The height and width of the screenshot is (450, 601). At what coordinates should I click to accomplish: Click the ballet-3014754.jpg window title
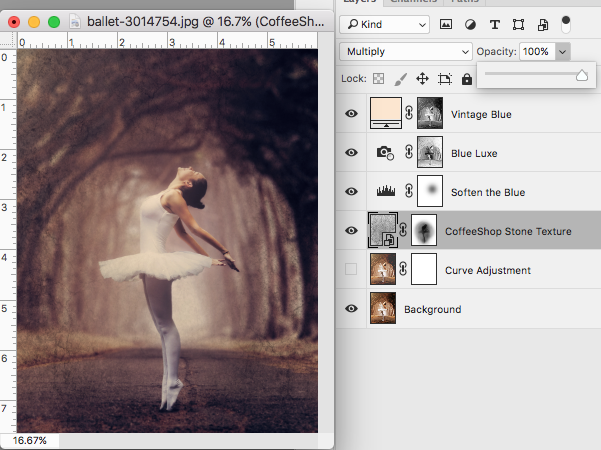[x=205, y=22]
